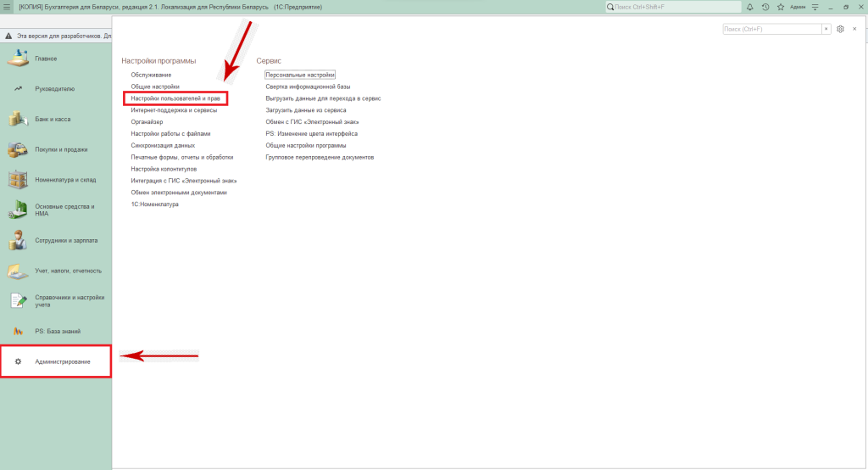Click the Администрирование gear icon

click(x=18, y=362)
